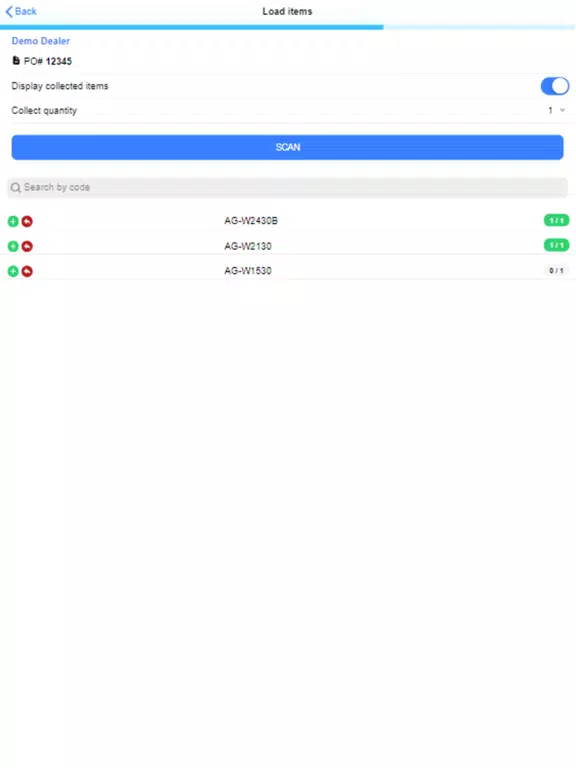This screenshot has width=576, height=768.
Task: Go back using the Back button
Action: [21, 11]
